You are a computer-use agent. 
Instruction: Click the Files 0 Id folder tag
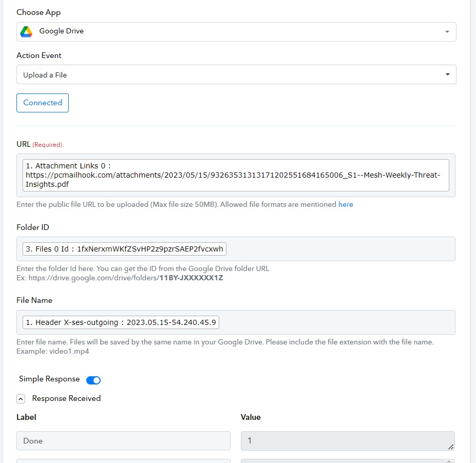click(124, 249)
